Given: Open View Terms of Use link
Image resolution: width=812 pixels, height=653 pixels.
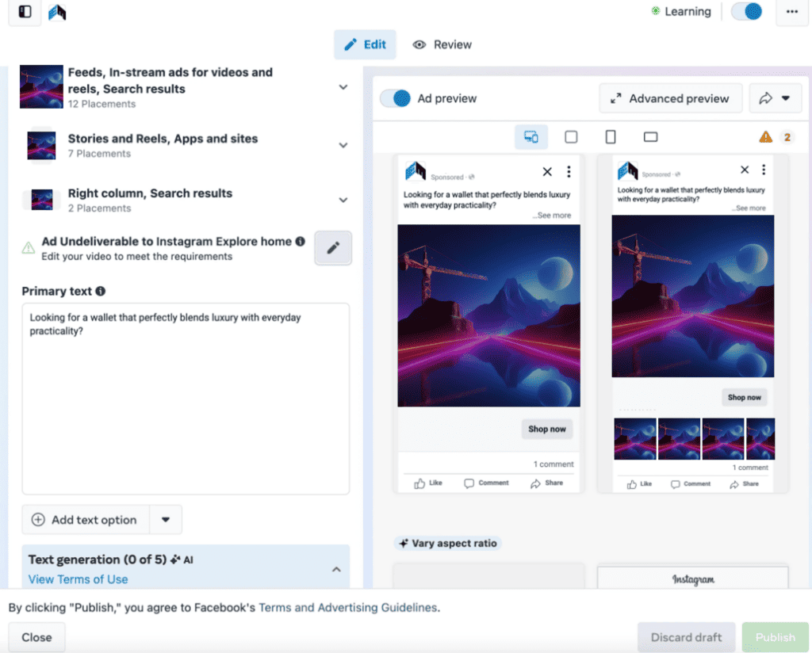Looking at the screenshot, I should pyautogui.click(x=79, y=579).
